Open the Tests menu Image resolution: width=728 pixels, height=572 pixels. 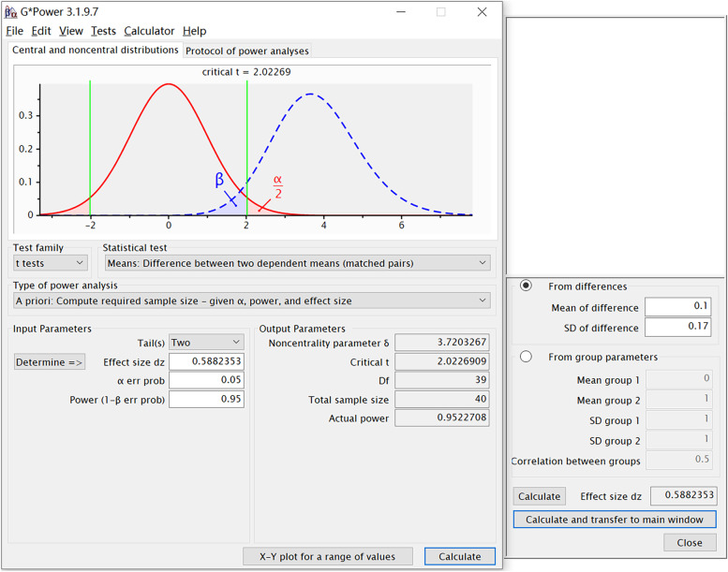[x=103, y=31]
